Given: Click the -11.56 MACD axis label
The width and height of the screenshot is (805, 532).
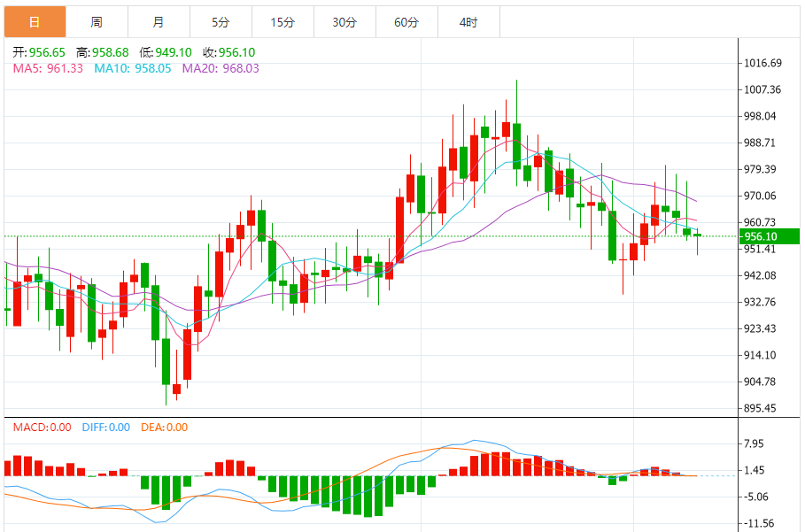Looking at the screenshot, I should pyautogui.click(x=759, y=524).
